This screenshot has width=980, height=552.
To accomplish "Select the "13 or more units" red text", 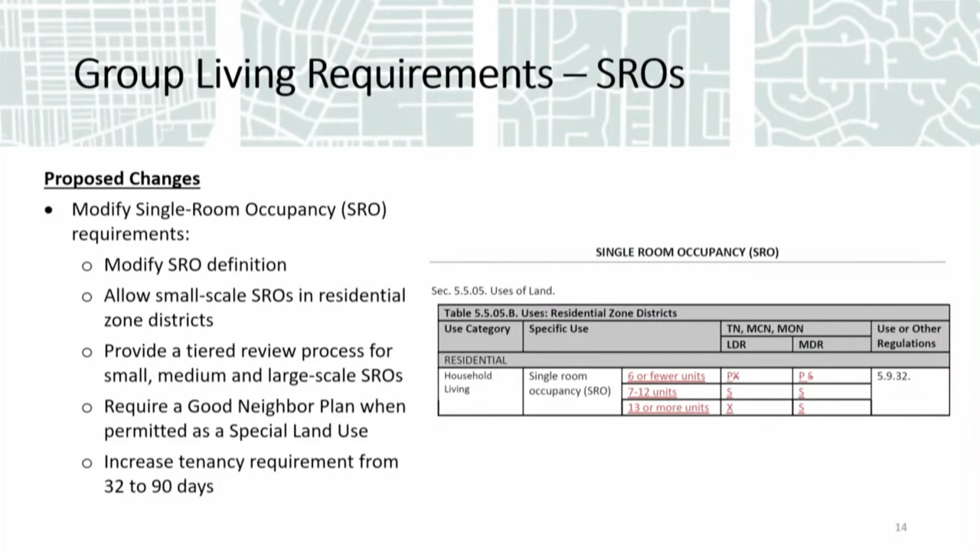I will [x=668, y=407].
